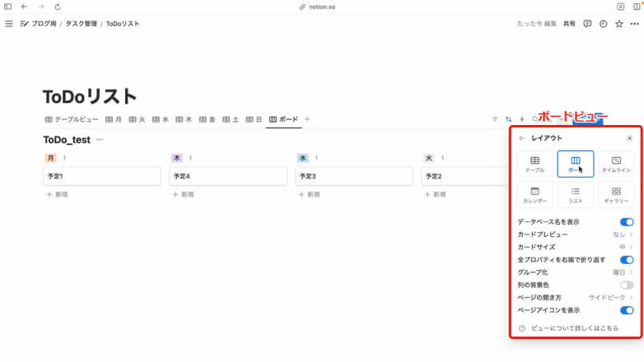Viewport: 644px width, 362px height.
Task: Switch to the 金 view tab
Action: (x=208, y=119)
